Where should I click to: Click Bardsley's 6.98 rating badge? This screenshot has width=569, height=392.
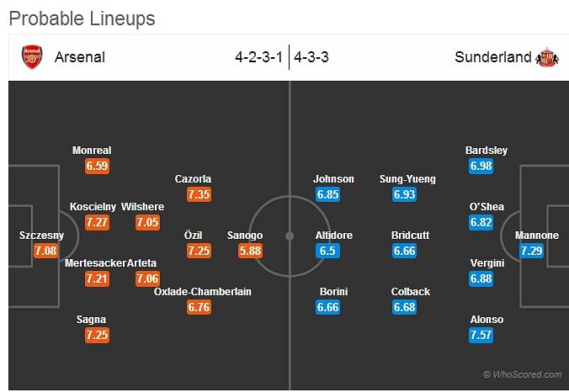481,166
